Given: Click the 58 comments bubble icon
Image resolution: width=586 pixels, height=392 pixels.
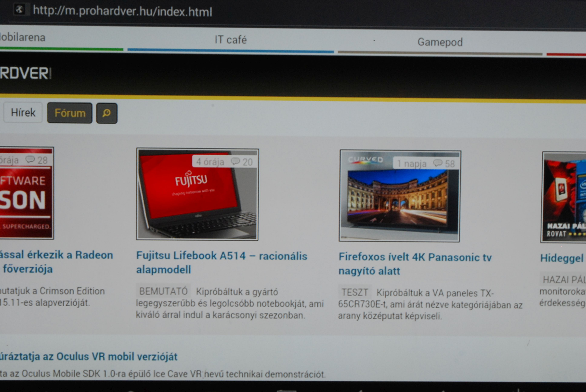Looking at the screenshot, I should click(438, 163).
